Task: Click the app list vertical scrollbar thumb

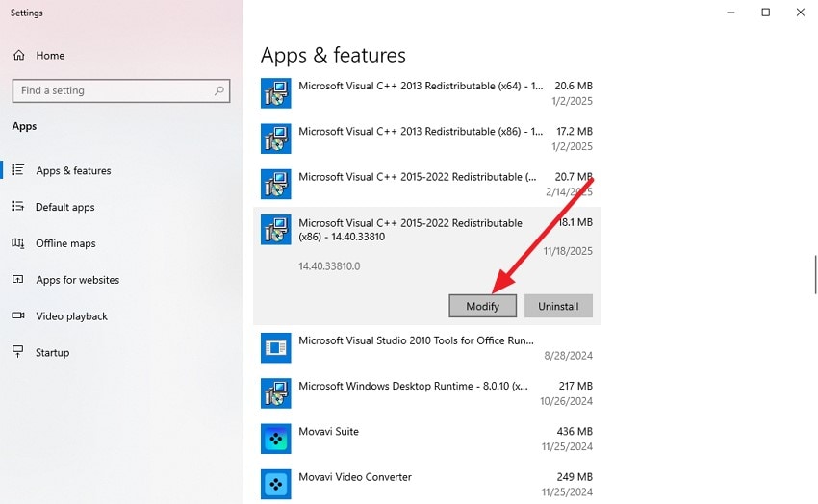Action: (815, 275)
